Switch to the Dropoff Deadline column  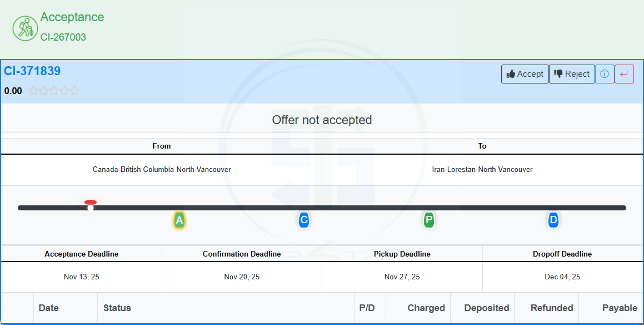[563, 253]
